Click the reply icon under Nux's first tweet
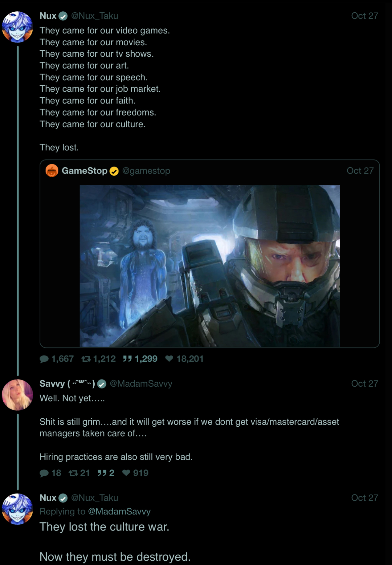This screenshot has height=565, width=392. tap(44, 359)
